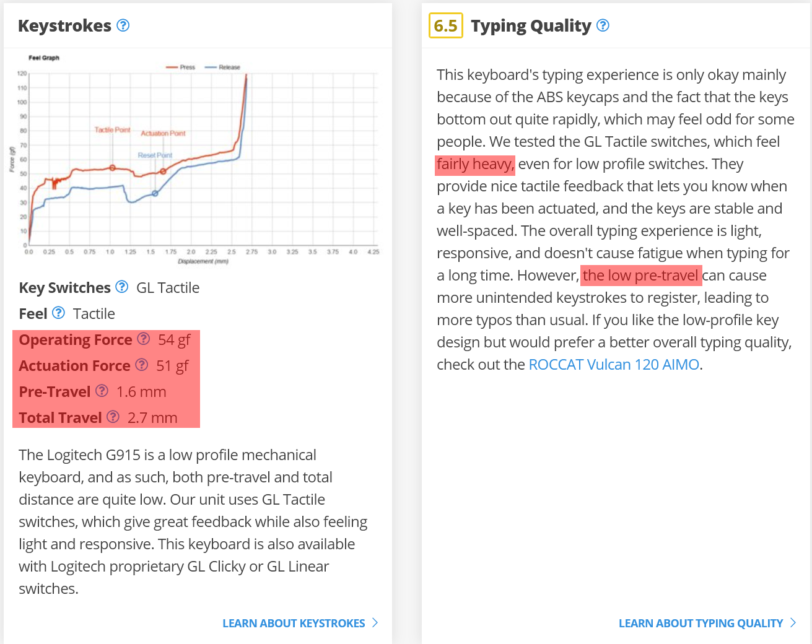Open the Learn About Keystrokes link
Image resolution: width=812 pixels, height=644 pixels.
(294, 624)
